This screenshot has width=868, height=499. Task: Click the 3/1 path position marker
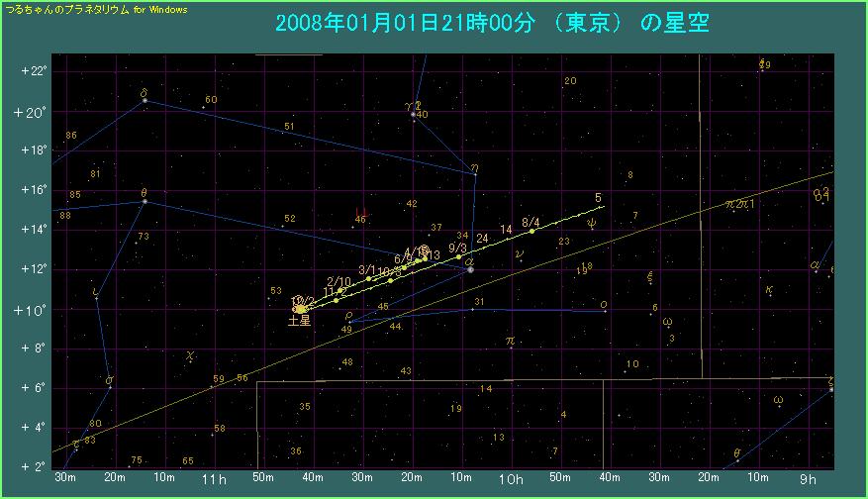click(x=368, y=278)
